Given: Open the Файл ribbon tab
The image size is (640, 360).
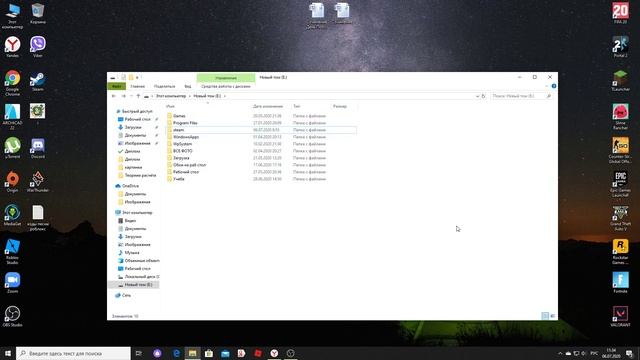Looking at the screenshot, I should pos(116,86).
